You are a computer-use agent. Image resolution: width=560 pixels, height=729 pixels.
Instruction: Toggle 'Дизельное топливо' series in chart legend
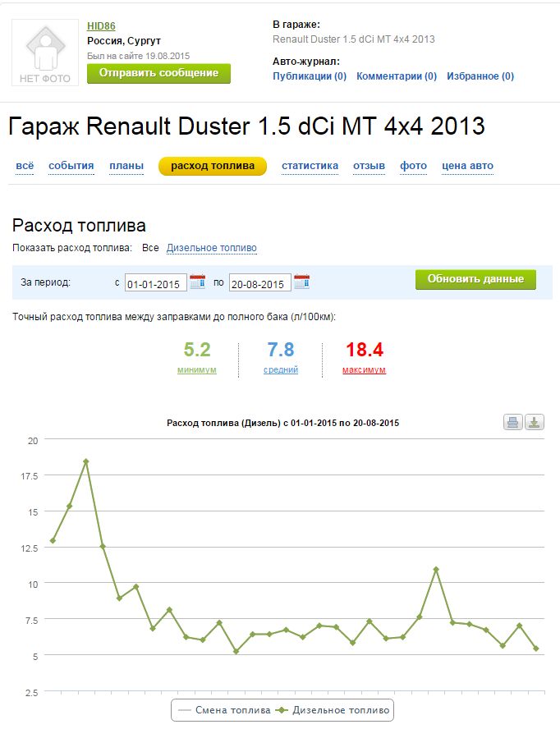333,710
